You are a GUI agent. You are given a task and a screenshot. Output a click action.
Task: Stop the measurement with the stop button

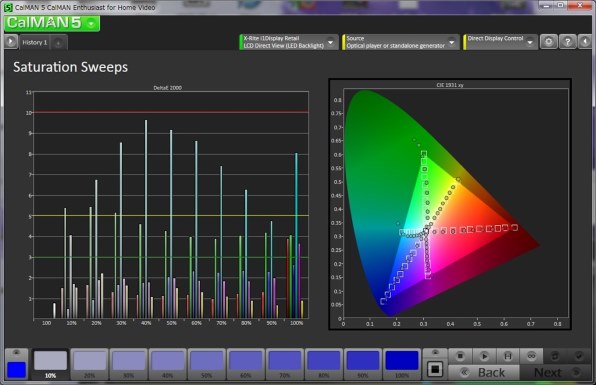point(460,356)
